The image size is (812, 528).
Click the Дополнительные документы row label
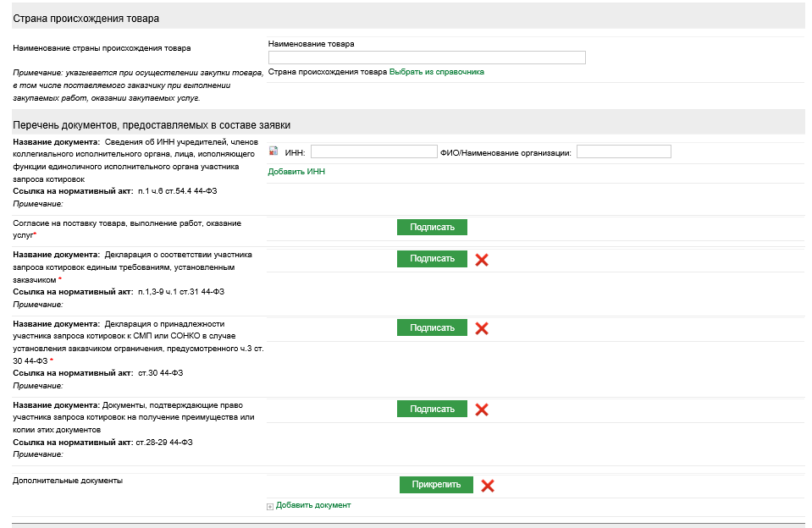pyautogui.click(x=69, y=481)
